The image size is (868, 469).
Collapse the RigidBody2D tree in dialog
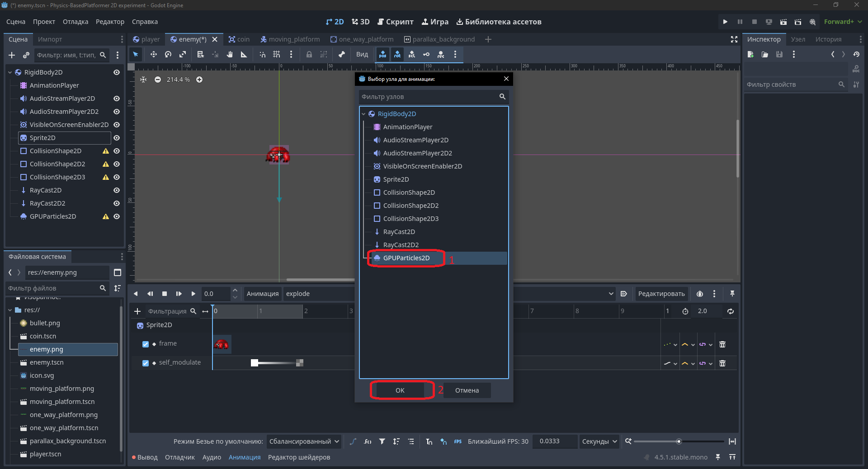[x=363, y=114]
